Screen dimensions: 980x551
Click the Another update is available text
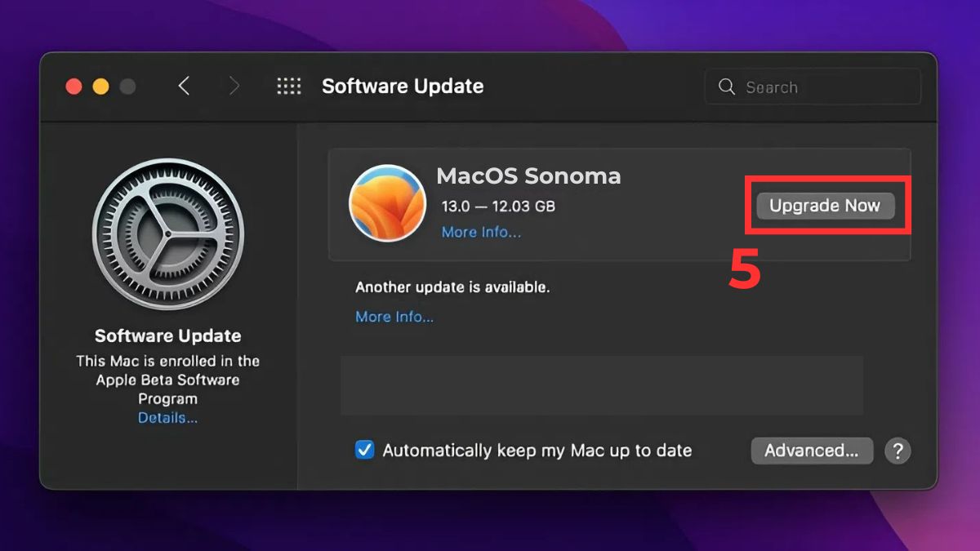pyautogui.click(x=452, y=287)
